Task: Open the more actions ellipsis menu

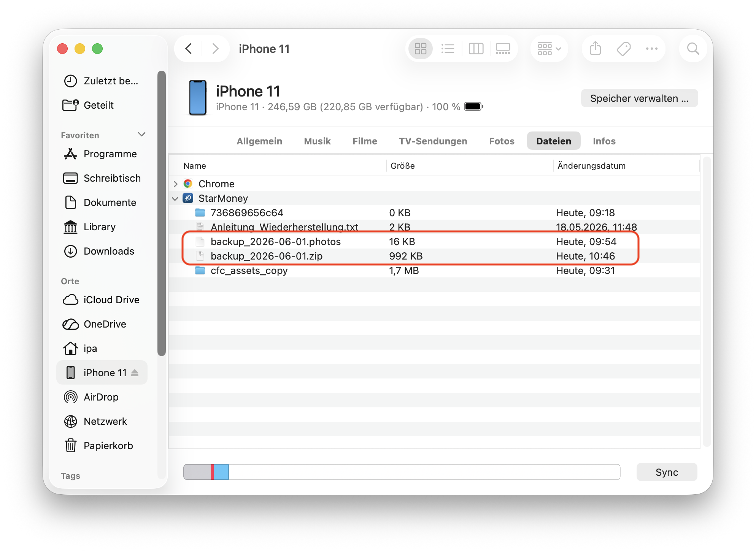Action: tap(652, 49)
